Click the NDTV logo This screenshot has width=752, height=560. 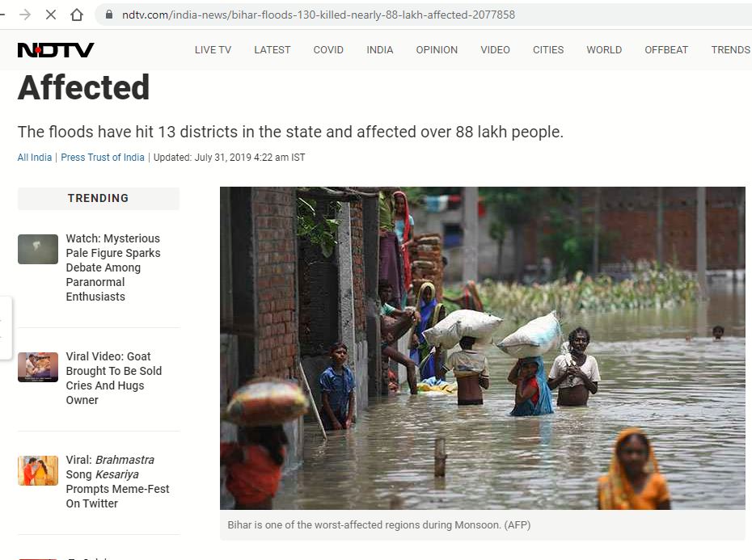pos(56,50)
